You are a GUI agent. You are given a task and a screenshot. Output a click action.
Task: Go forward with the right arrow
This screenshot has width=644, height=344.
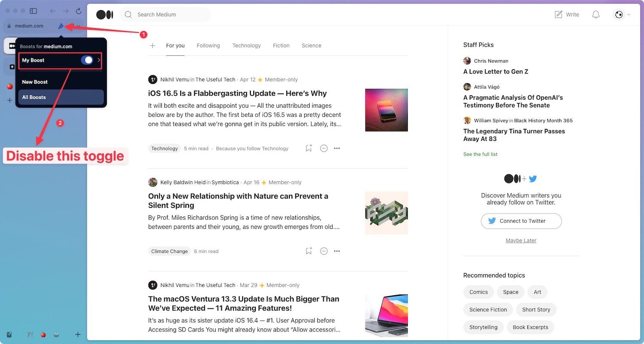click(x=66, y=11)
